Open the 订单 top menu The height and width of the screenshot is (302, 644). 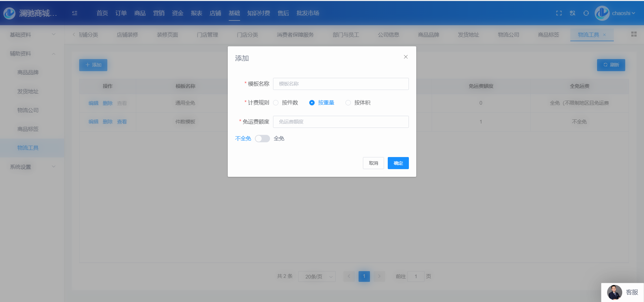[x=121, y=13]
